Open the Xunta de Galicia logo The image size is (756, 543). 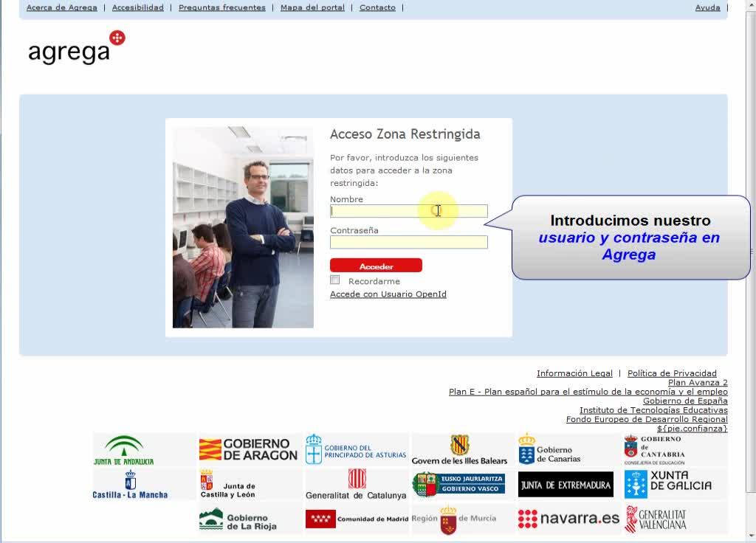click(x=667, y=484)
